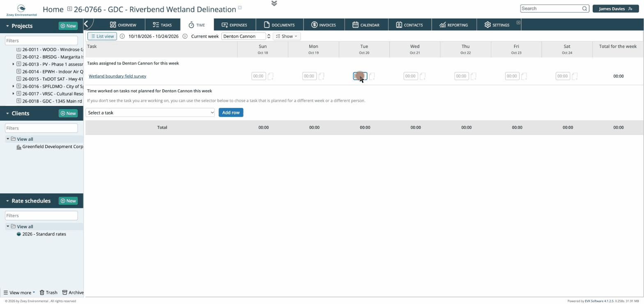Expand the 26-0013 PV project tree node
The image size is (644, 304).
tap(14, 64)
